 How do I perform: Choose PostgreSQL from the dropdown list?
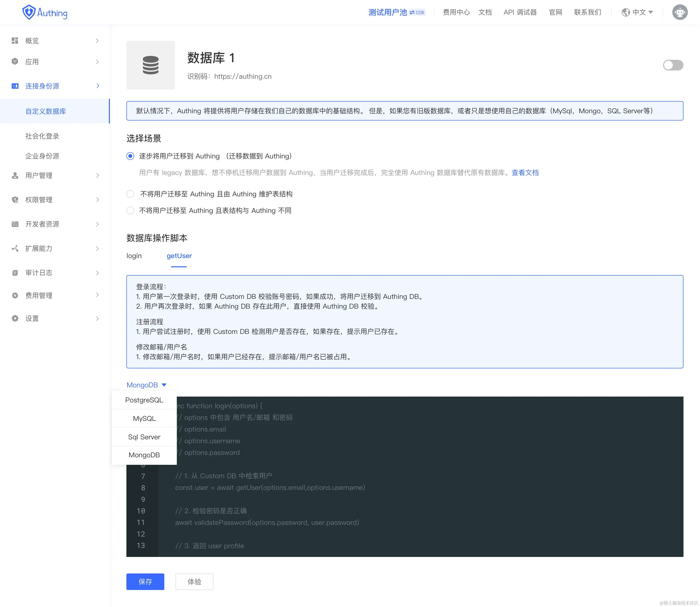[x=144, y=400]
